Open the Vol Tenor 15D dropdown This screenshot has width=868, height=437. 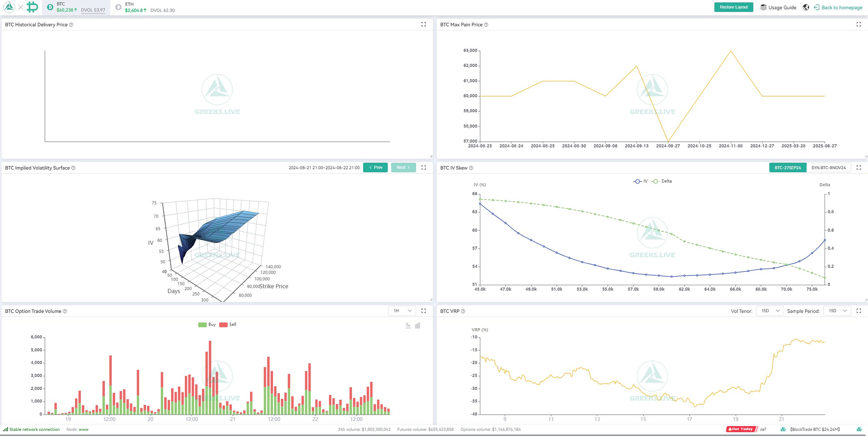[x=770, y=310]
